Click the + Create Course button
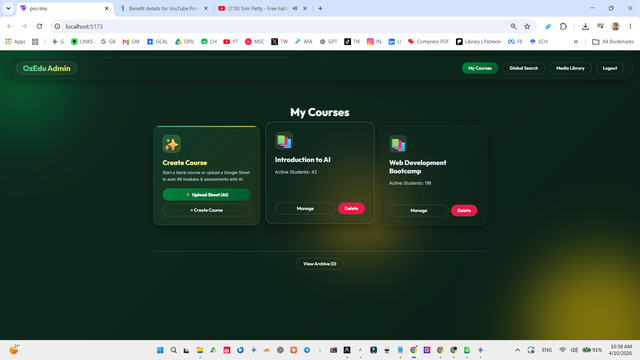 click(207, 210)
